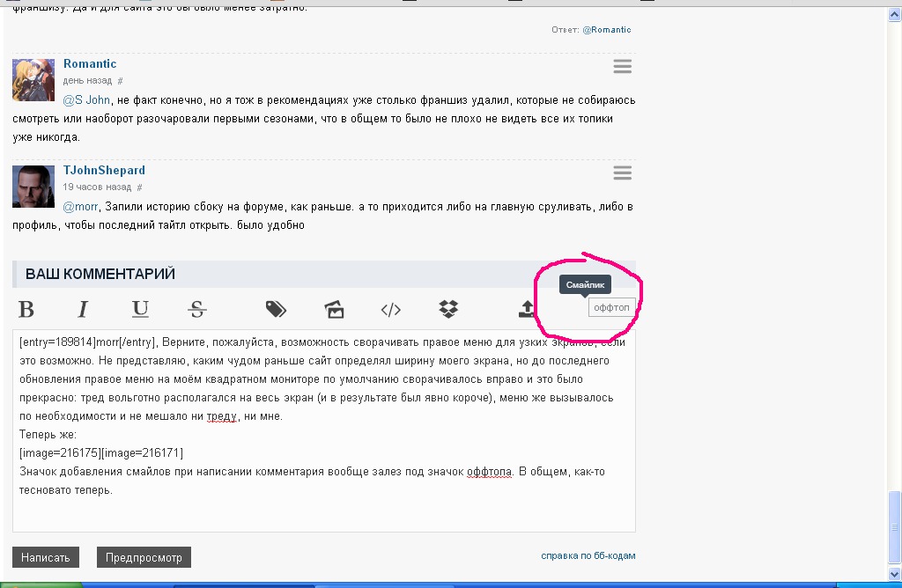Image resolution: width=902 pixels, height=588 pixels.
Task: Insert an image via the picture icon
Action: (334, 309)
